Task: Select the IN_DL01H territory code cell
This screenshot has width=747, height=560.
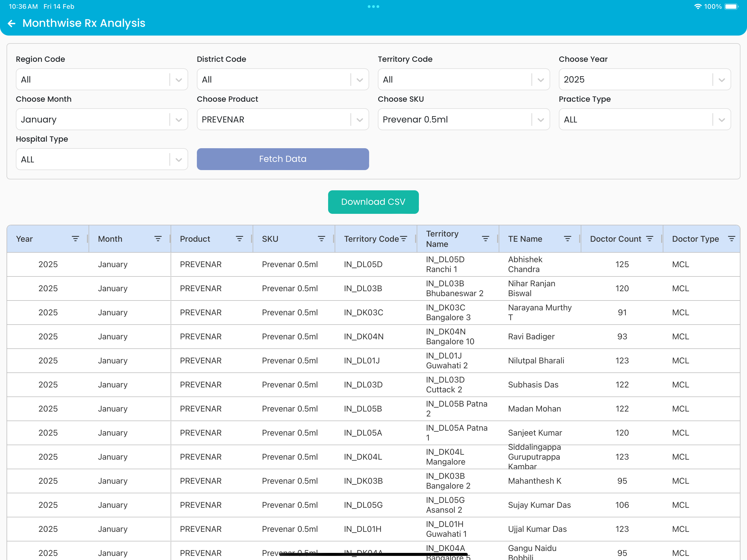Action: click(363, 529)
